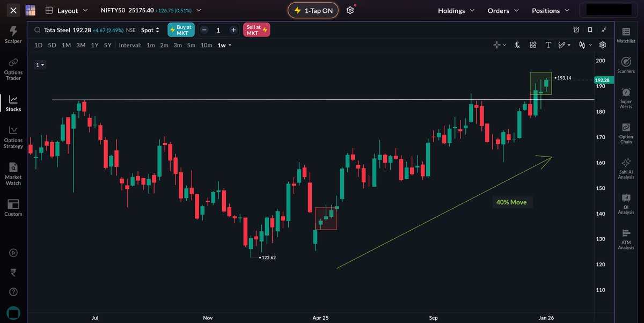644x323 pixels.
Task: Open the Custom layout sidebar item
Action: (x=13, y=208)
